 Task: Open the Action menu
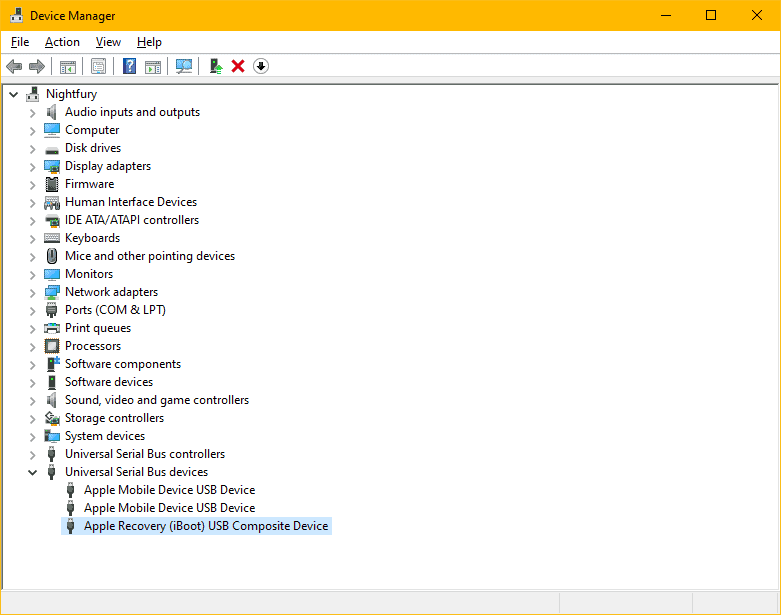coord(62,42)
